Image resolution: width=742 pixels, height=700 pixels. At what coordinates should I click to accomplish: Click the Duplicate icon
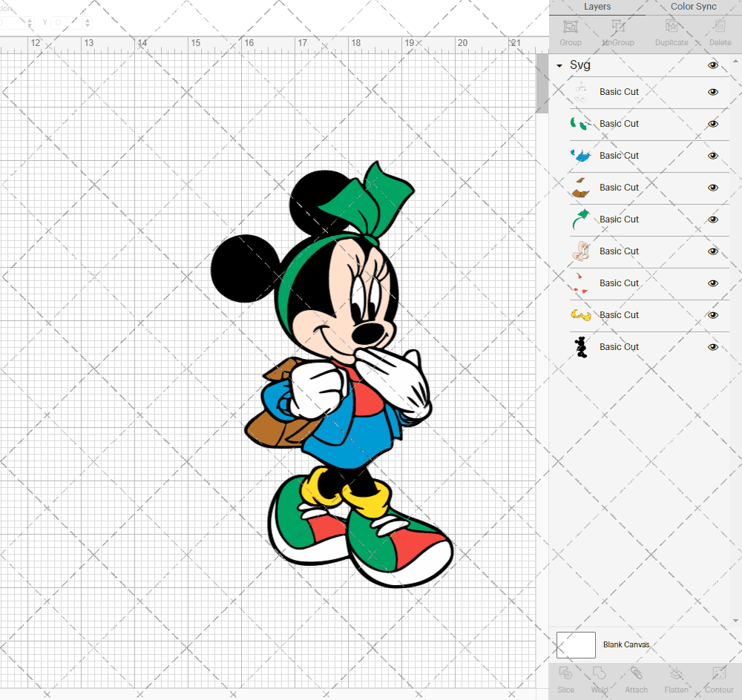click(x=671, y=27)
